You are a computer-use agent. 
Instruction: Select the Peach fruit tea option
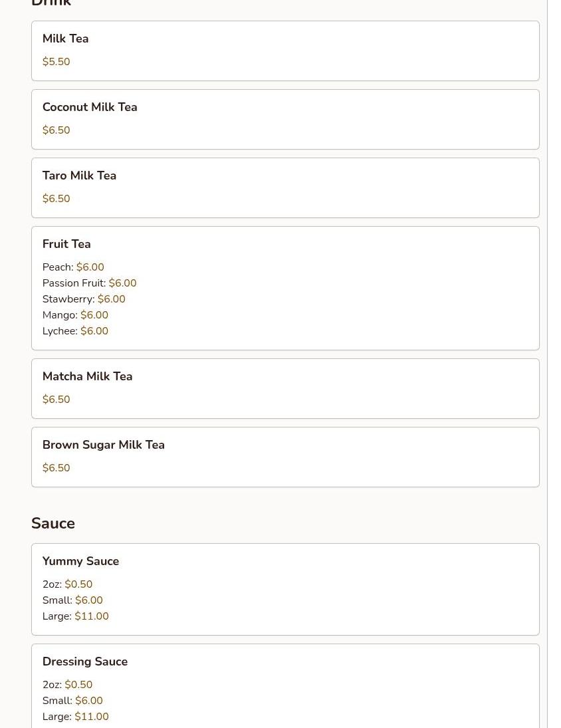[73, 267]
